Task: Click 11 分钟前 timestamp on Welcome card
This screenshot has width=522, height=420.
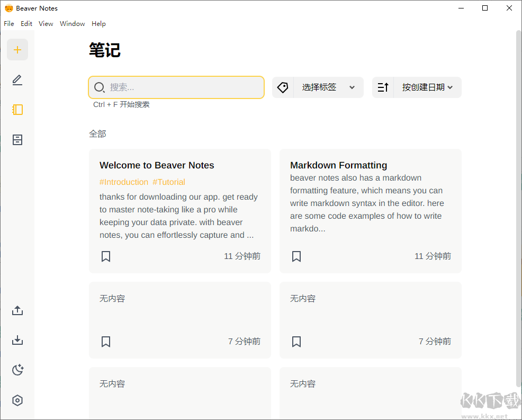Action: tap(242, 256)
